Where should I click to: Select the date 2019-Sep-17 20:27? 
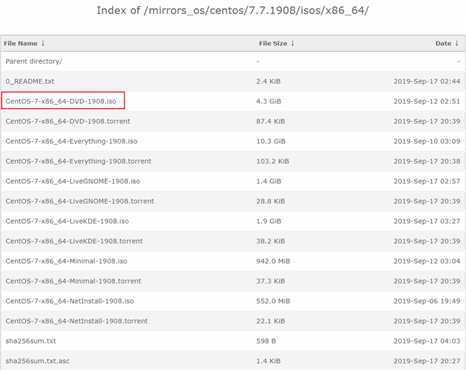point(427,361)
